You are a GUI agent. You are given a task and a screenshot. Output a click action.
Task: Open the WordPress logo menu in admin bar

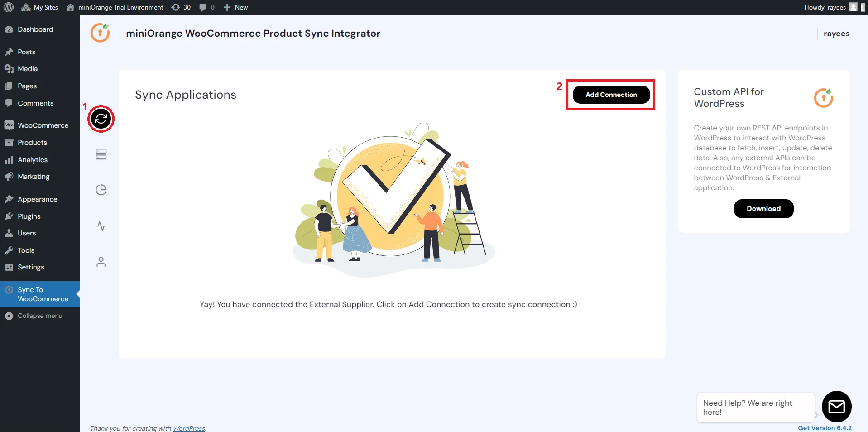pyautogui.click(x=9, y=7)
